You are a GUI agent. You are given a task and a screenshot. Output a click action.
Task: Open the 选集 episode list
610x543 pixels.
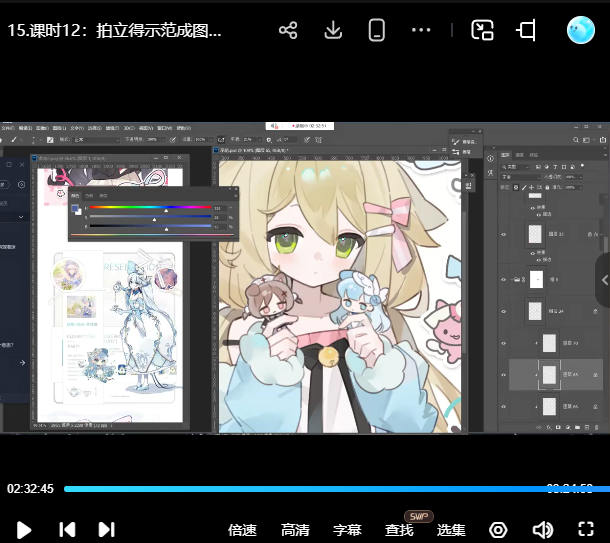click(451, 530)
